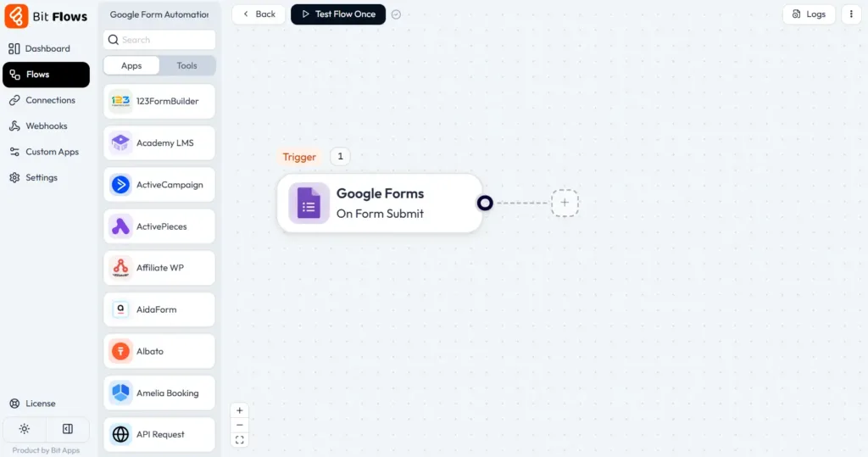Screen dimensions: 868x457
Task: Select AidaForm app icon
Action: coord(120,309)
